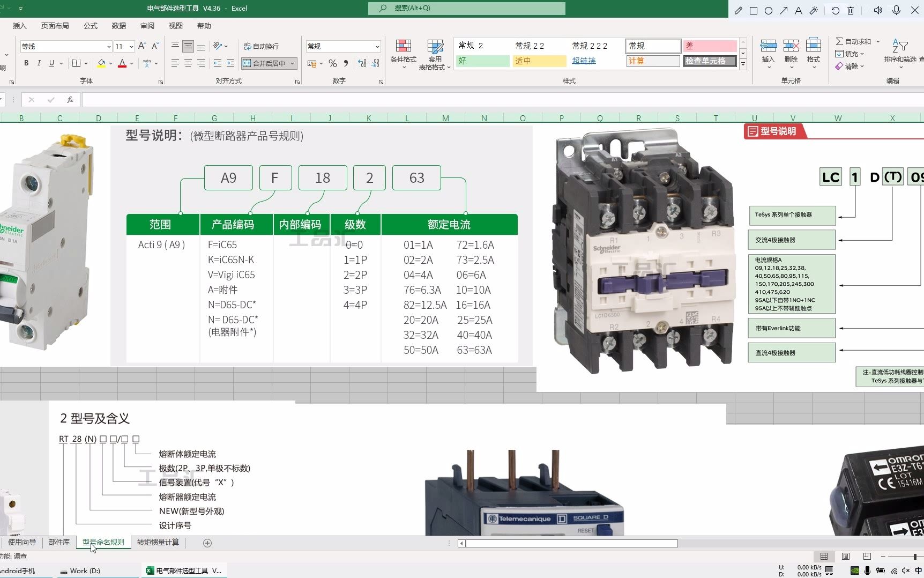Apply the pink 差 style swatch
924x578 pixels.
point(710,46)
